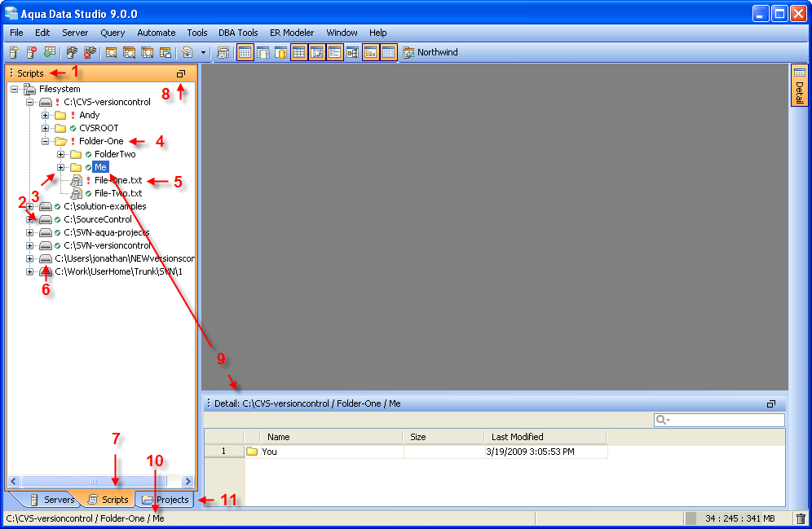Click the file icon of File-One.txt
Viewport: 812px width, 529px height.
click(x=76, y=180)
